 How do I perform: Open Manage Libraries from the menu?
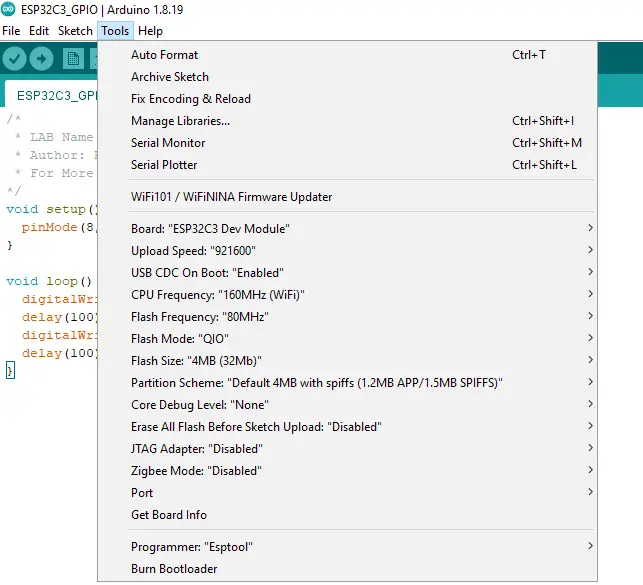click(x=180, y=121)
